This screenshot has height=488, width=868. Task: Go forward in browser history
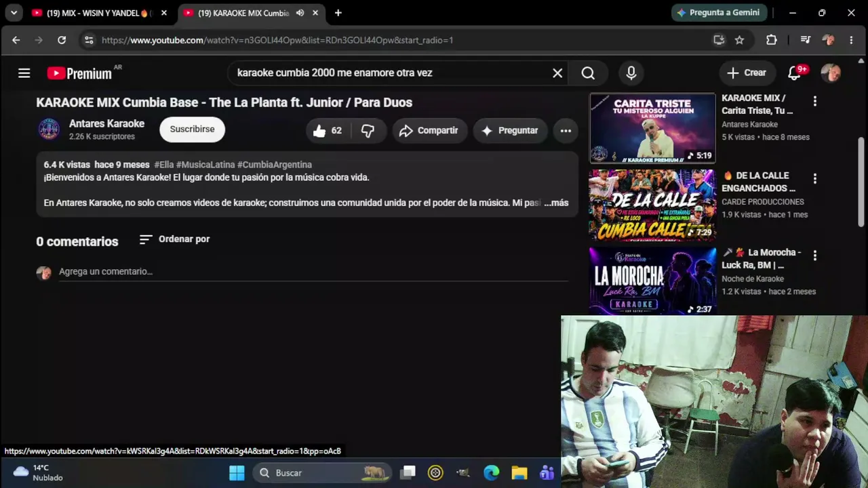click(x=39, y=40)
